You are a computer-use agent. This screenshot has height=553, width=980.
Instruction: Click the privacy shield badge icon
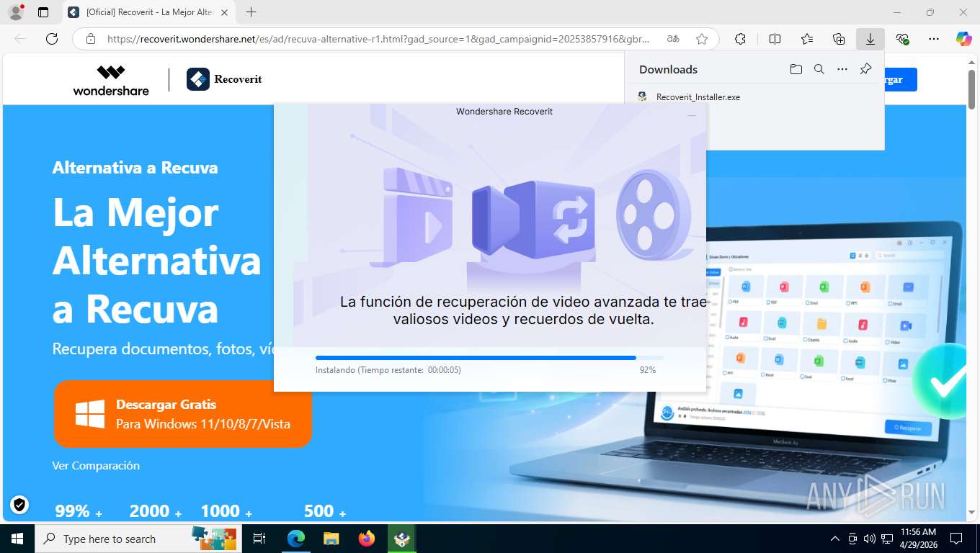[19, 505]
